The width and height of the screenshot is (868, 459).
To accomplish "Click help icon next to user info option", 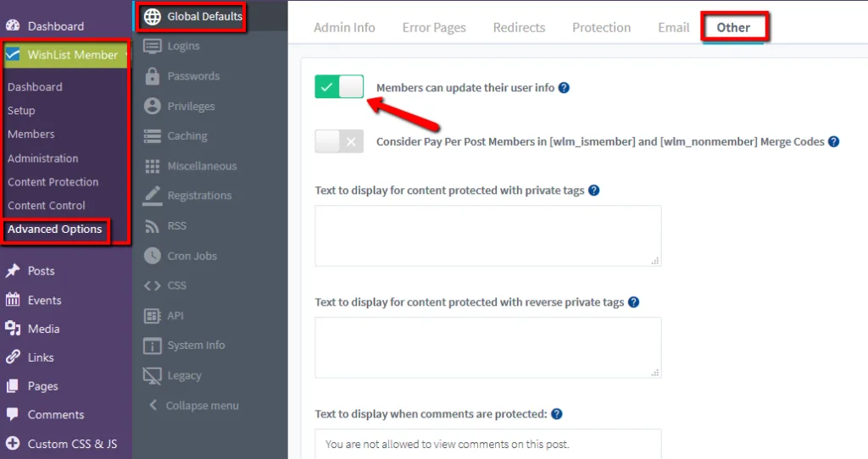I will click(564, 87).
